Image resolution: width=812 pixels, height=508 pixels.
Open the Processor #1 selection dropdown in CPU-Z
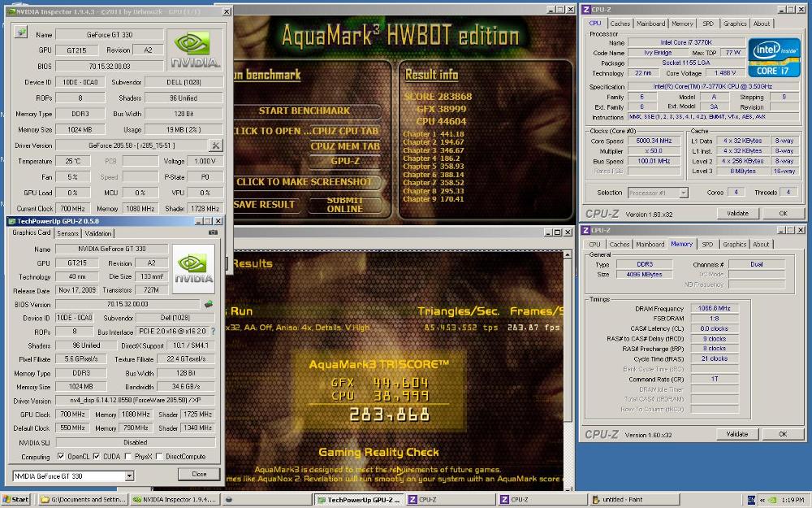683,193
